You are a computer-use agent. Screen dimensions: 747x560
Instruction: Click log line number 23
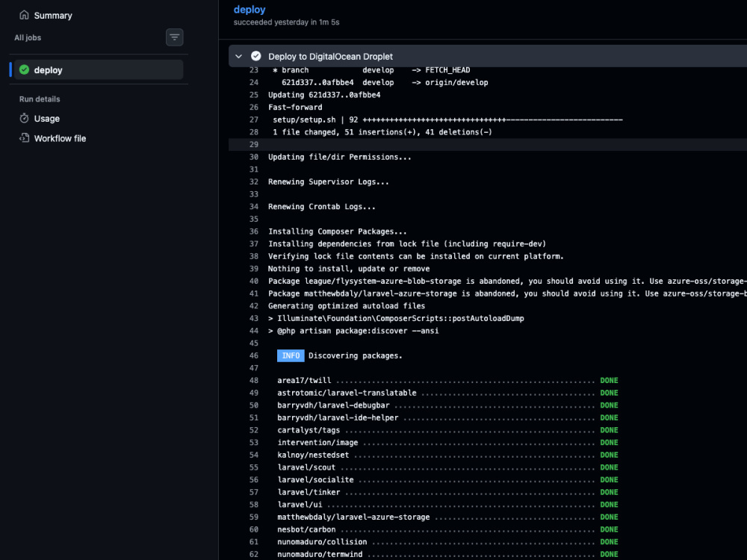[x=254, y=70]
